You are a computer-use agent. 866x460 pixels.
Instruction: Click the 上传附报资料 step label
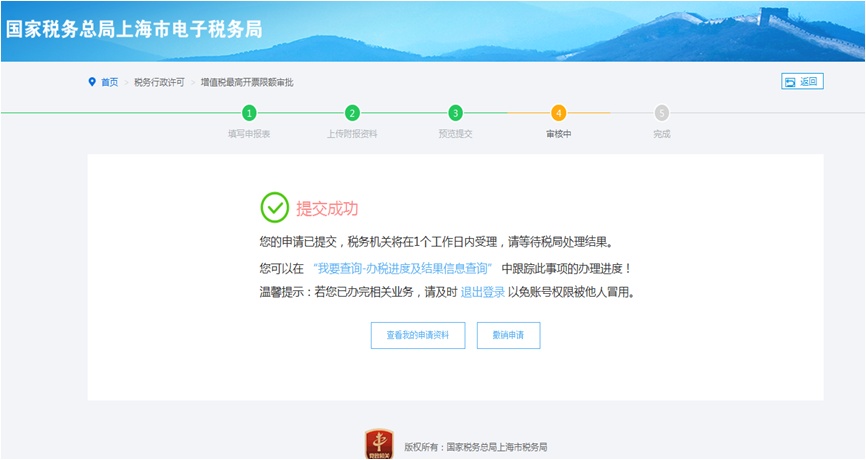(x=352, y=134)
